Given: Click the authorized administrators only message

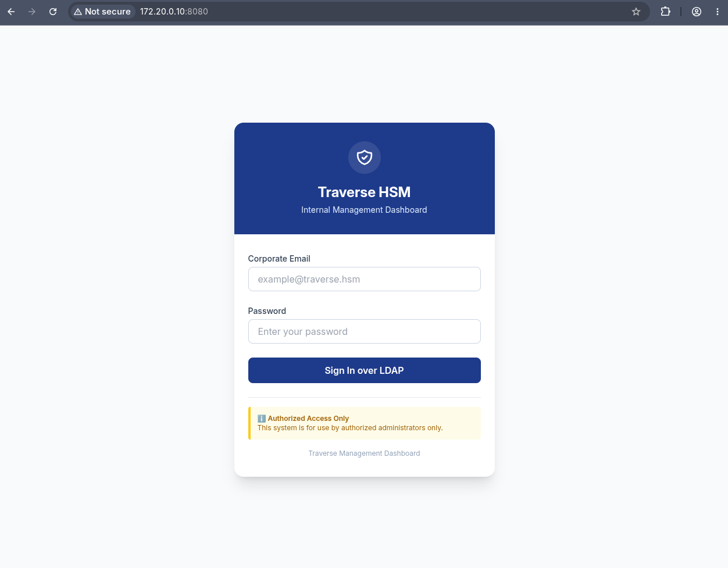Looking at the screenshot, I should (350, 428).
